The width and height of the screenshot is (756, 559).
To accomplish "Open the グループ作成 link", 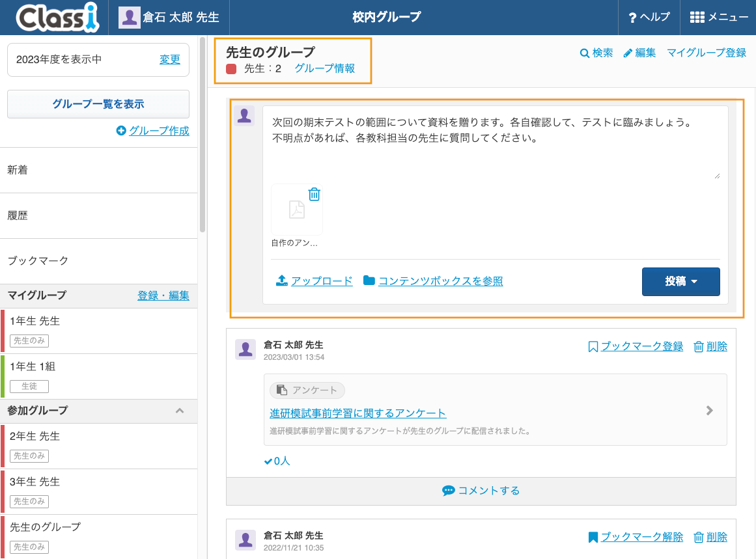I will (159, 131).
